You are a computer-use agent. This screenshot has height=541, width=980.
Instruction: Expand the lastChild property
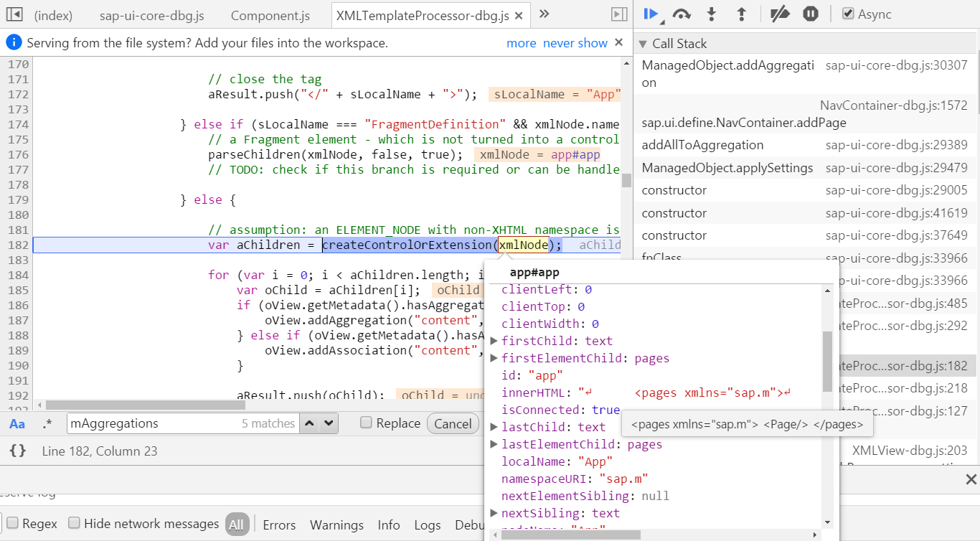pyautogui.click(x=494, y=426)
